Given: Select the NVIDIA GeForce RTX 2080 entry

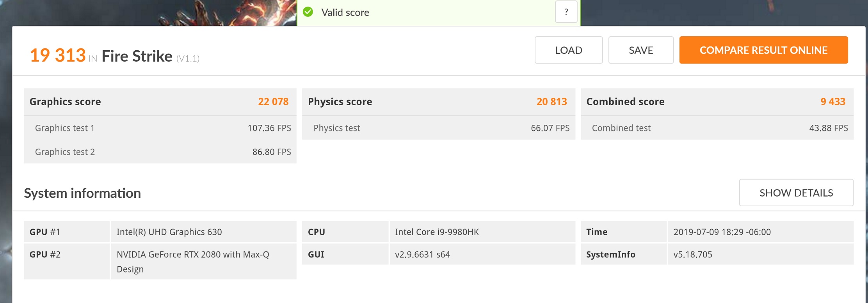Looking at the screenshot, I should pos(193,262).
